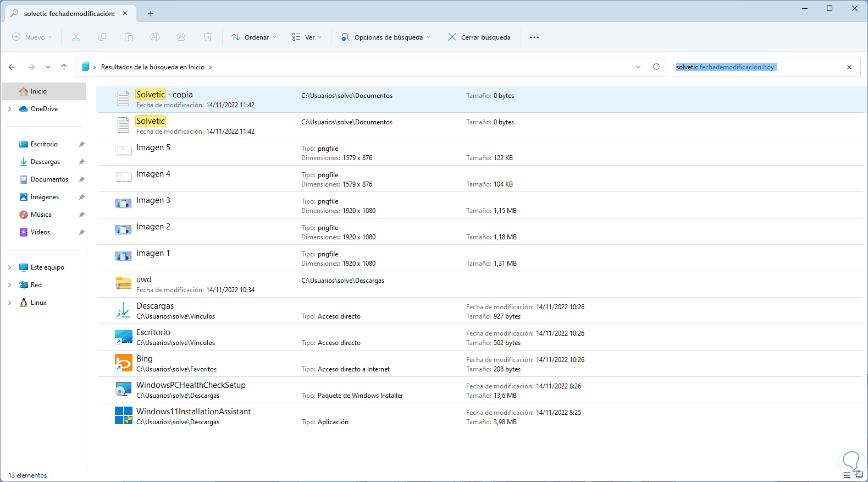The height and width of the screenshot is (482, 868).
Task: Open the Nuevo button menu
Action: click(x=32, y=37)
